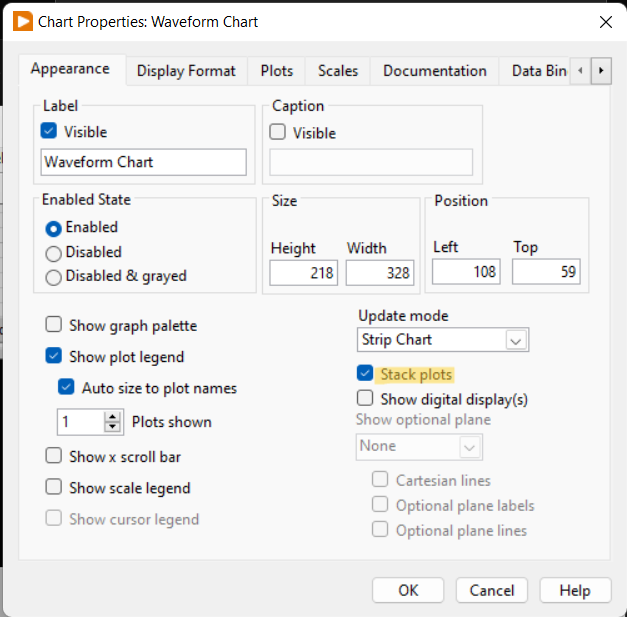Switch to the Appearance tab
The height and width of the screenshot is (617, 627).
[x=70, y=69]
